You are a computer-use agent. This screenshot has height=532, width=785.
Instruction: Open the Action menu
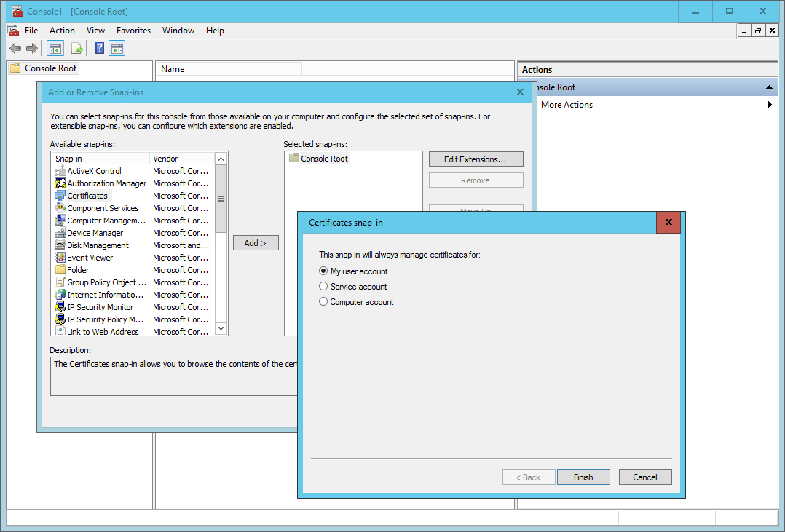pyautogui.click(x=62, y=31)
